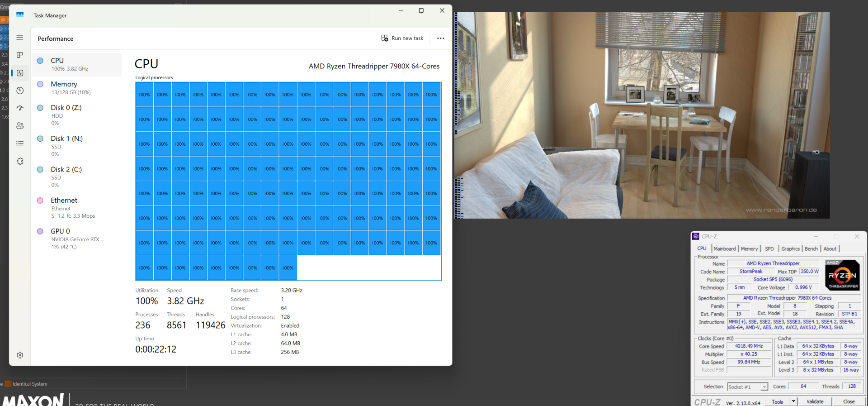868x406 pixels.
Task: Open the three-dot more options menu
Action: point(441,38)
